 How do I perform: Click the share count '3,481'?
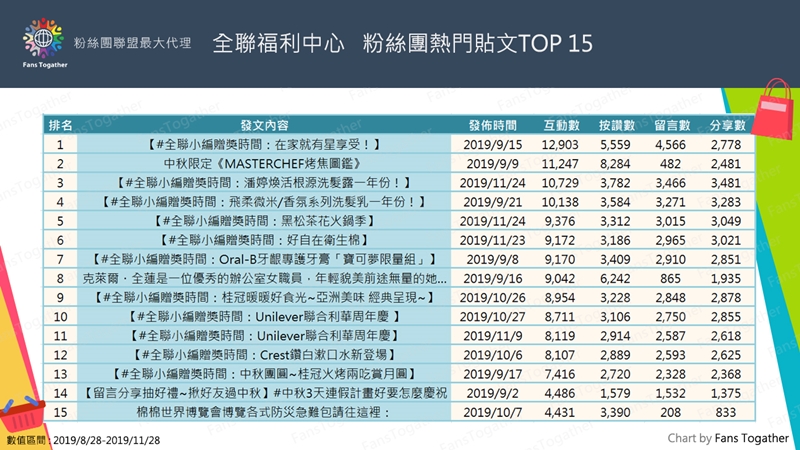point(726,183)
